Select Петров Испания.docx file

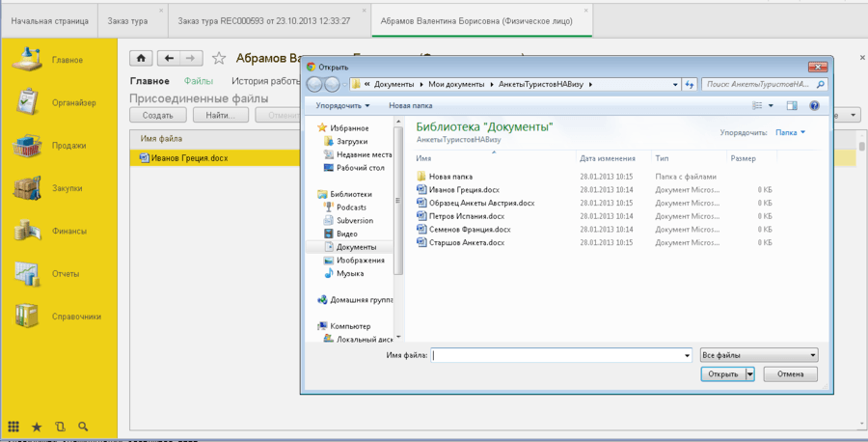coord(461,216)
